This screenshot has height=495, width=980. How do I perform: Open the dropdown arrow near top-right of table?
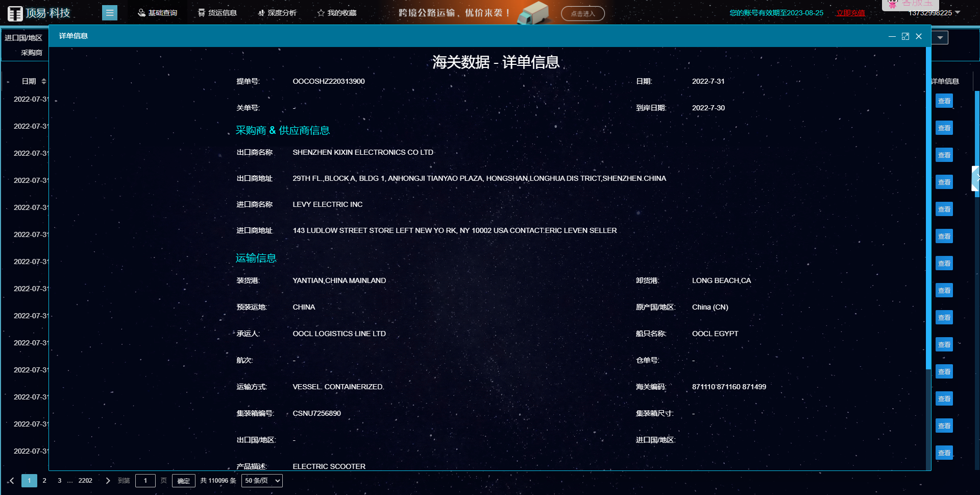point(941,37)
